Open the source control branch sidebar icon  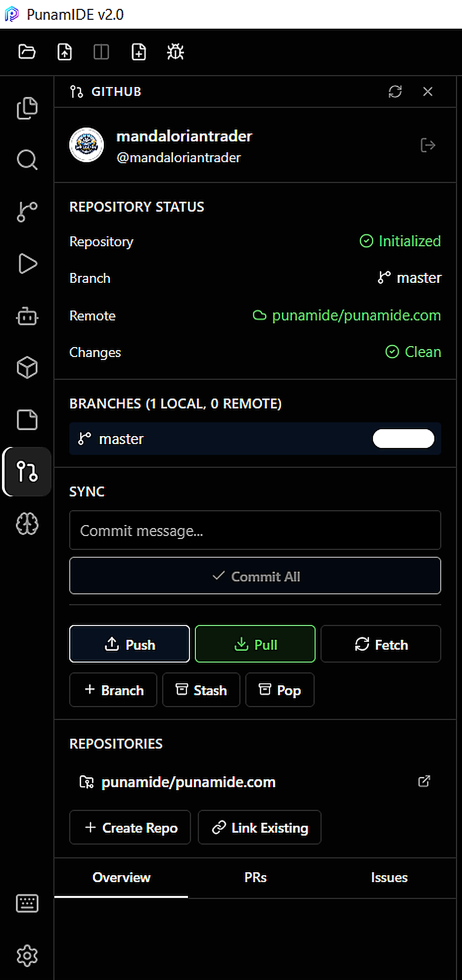[27, 212]
